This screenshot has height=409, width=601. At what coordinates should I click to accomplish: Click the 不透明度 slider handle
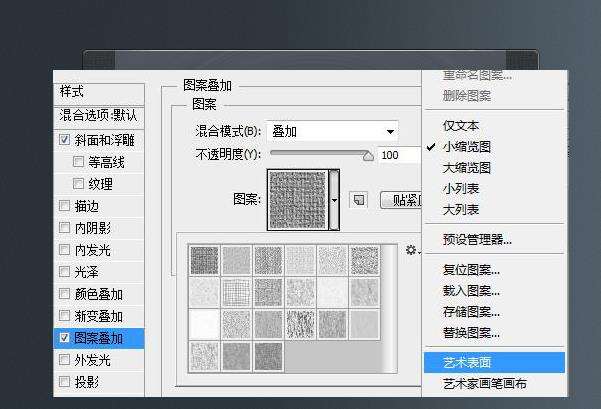pos(368,155)
